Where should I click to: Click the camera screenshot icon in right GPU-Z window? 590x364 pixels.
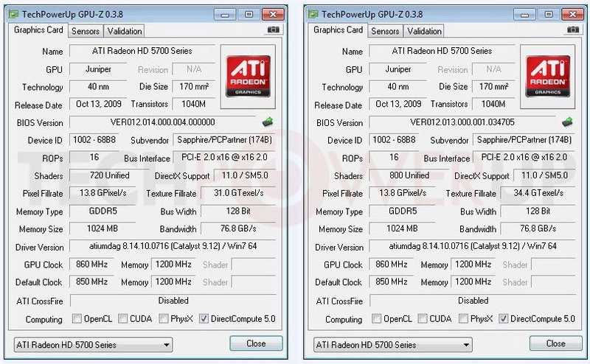(x=573, y=29)
